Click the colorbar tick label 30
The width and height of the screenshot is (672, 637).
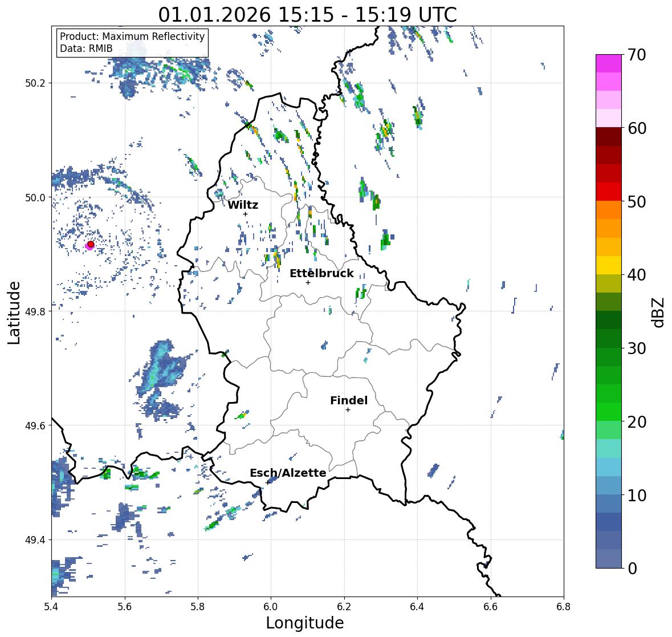pyautogui.click(x=637, y=348)
